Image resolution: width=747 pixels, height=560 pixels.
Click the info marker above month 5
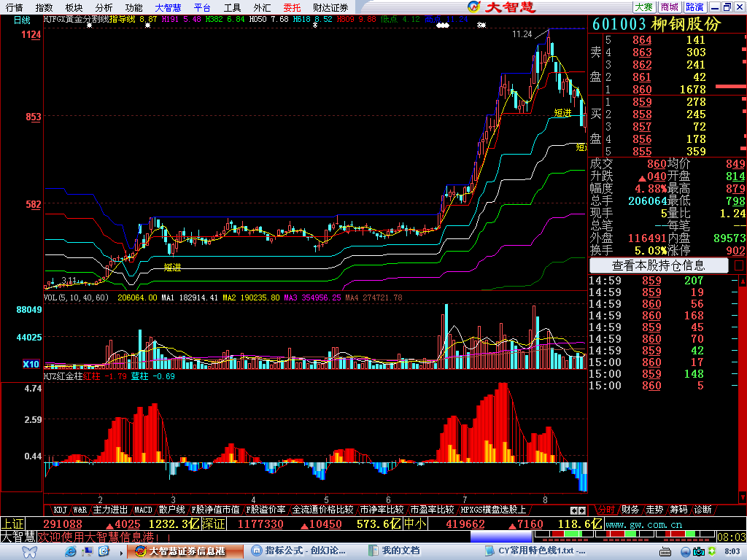315,26
